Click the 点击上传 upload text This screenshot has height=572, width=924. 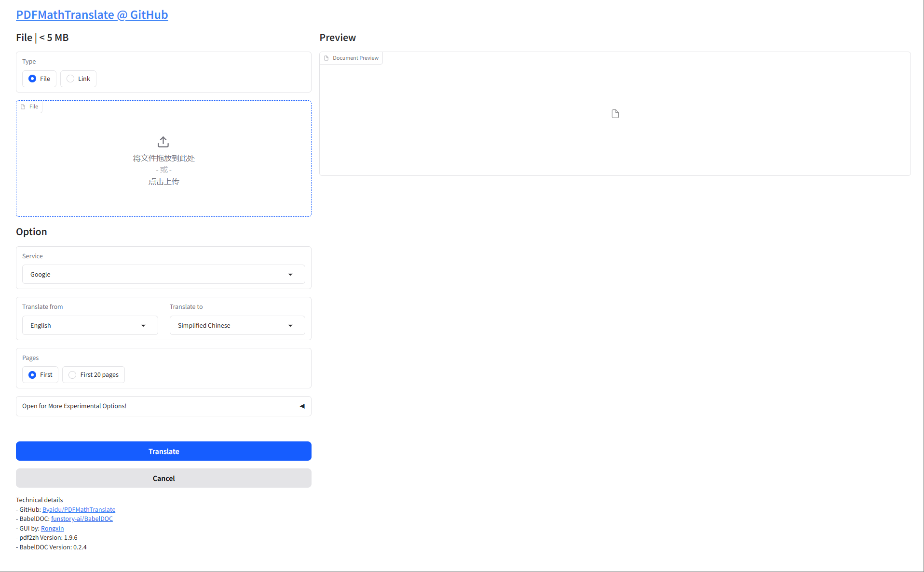tap(163, 182)
